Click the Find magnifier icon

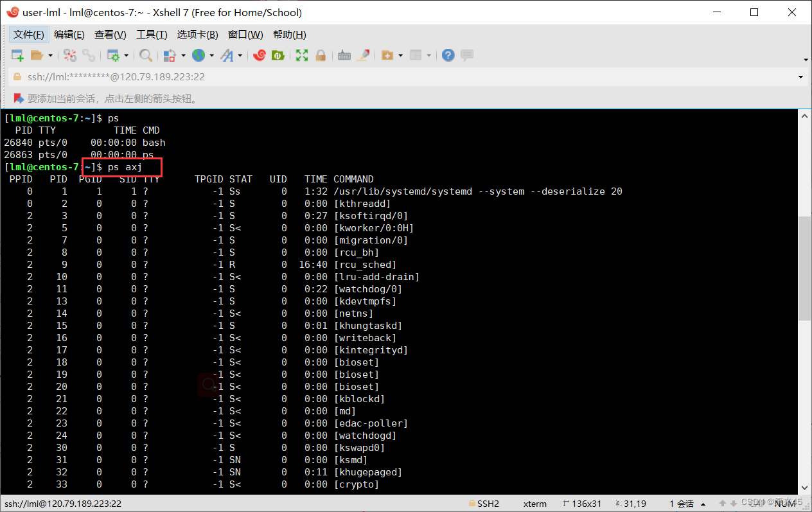tap(146, 55)
